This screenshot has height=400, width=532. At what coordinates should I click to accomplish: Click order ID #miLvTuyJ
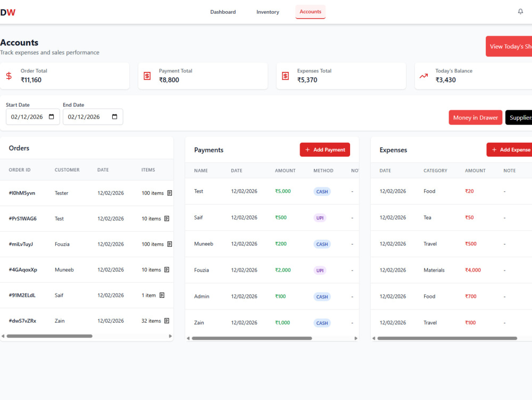[21, 244]
